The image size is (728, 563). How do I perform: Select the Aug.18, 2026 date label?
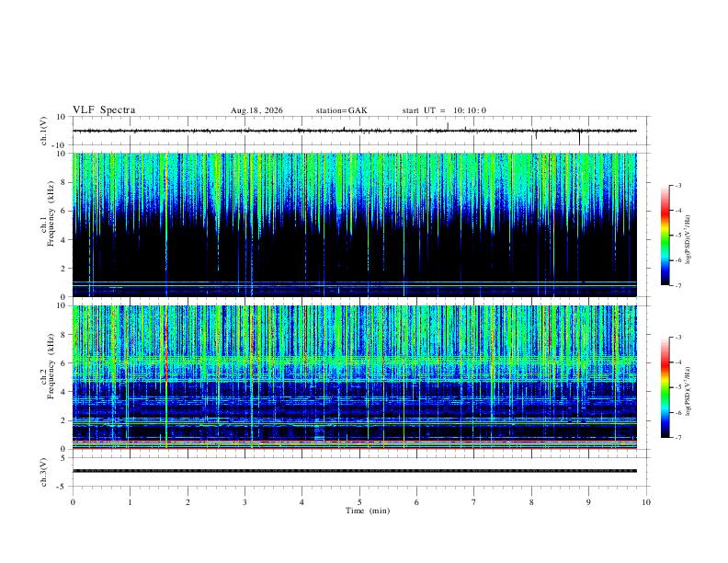pyautogui.click(x=256, y=110)
